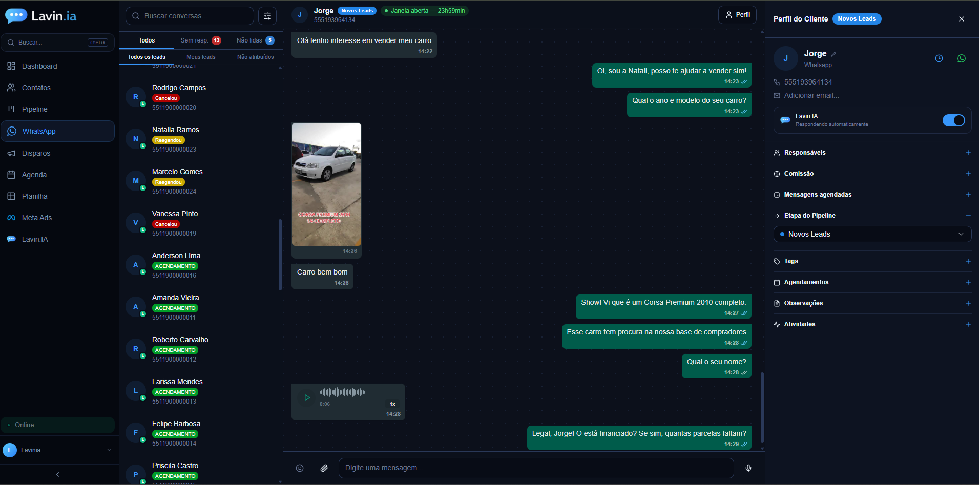Open Felipe Barbosa conversation
This screenshot has height=485, width=980.
point(199,433)
